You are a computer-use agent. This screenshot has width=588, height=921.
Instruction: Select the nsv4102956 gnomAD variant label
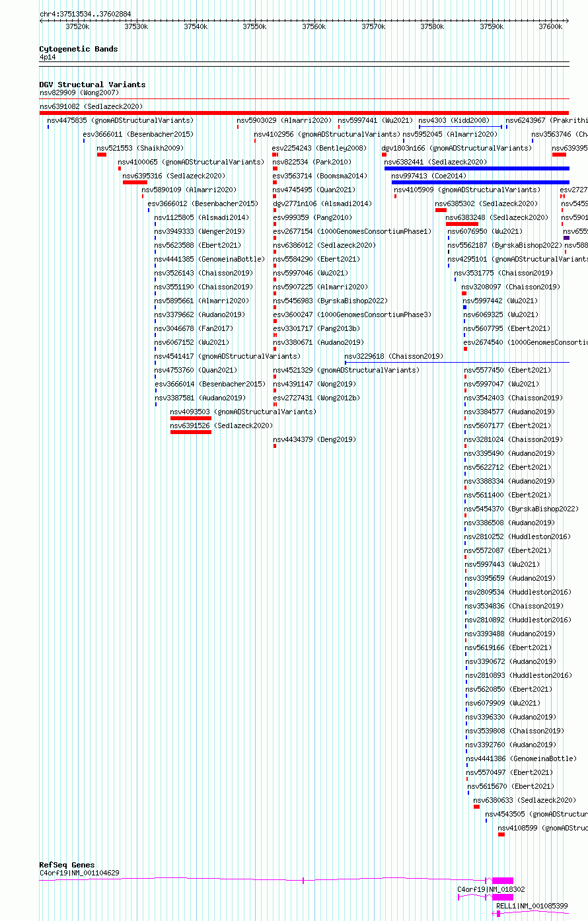pos(327,134)
